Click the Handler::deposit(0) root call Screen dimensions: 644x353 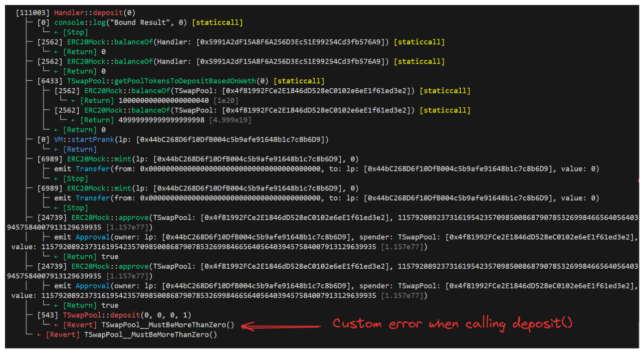click(95, 12)
